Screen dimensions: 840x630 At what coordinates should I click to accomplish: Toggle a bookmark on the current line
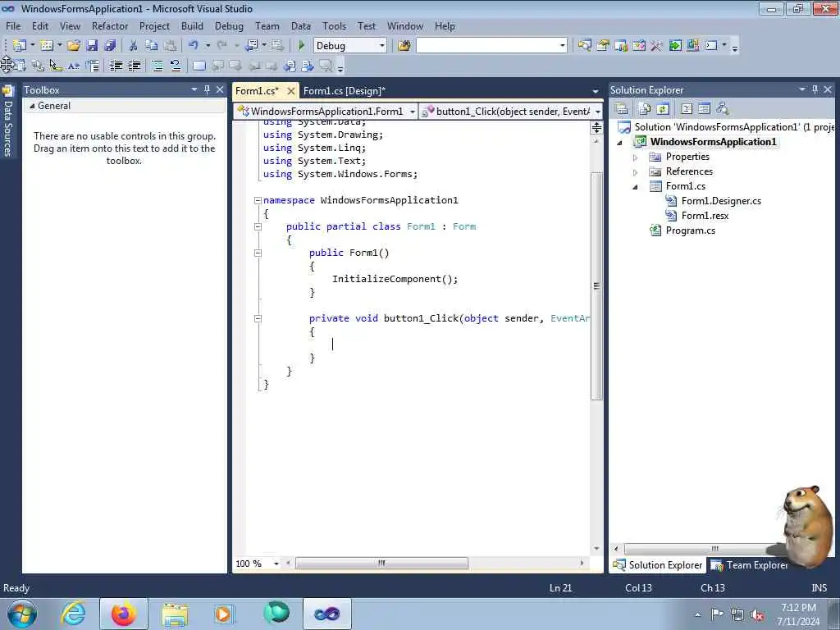click(199, 66)
